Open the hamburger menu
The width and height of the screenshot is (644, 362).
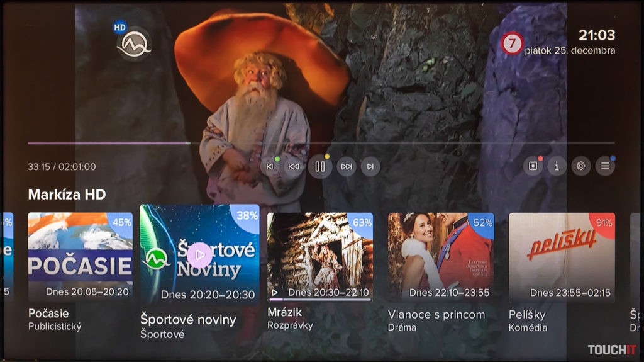click(x=605, y=166)
